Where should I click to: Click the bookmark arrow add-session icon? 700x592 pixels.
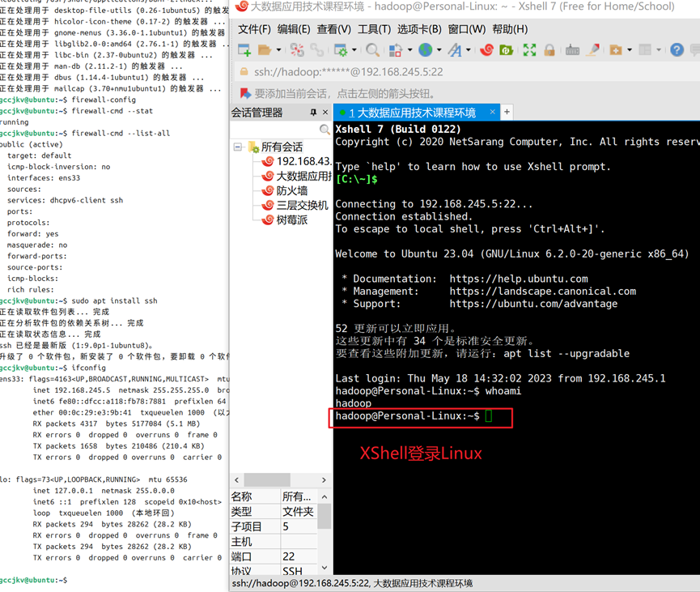[245, 93]
